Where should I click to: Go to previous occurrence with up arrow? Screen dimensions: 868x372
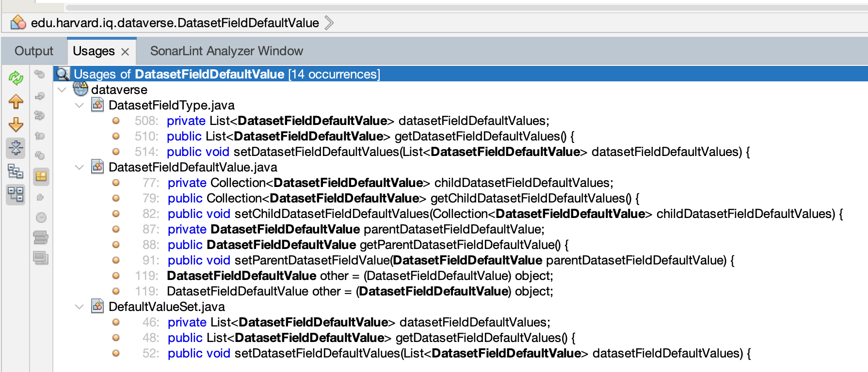(16, 101)
